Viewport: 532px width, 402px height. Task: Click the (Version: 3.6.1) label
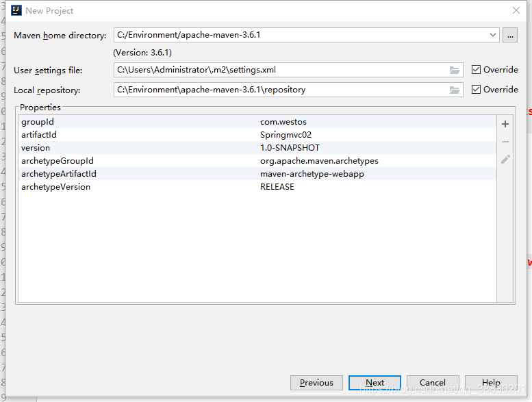coord(142,53)
